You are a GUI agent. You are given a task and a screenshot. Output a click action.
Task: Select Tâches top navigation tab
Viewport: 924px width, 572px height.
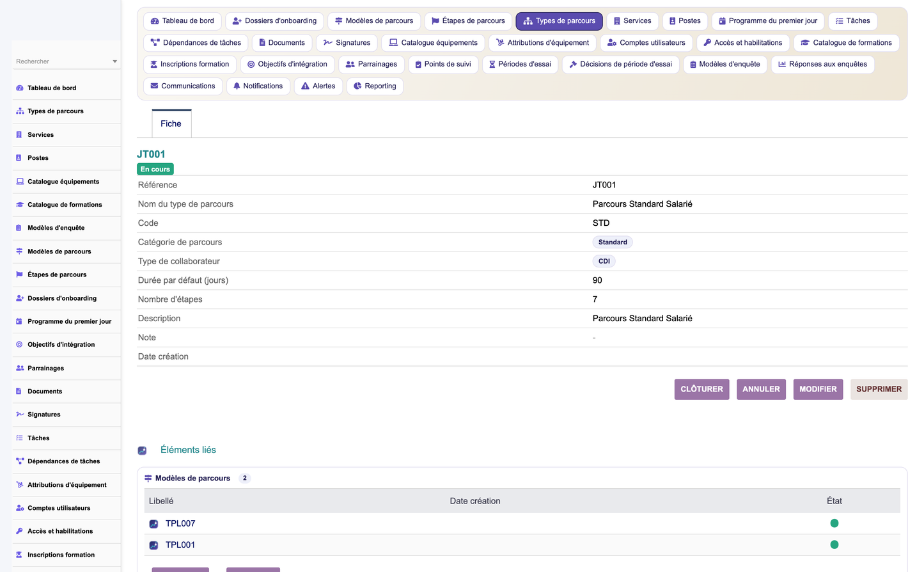tap(853, 21)
